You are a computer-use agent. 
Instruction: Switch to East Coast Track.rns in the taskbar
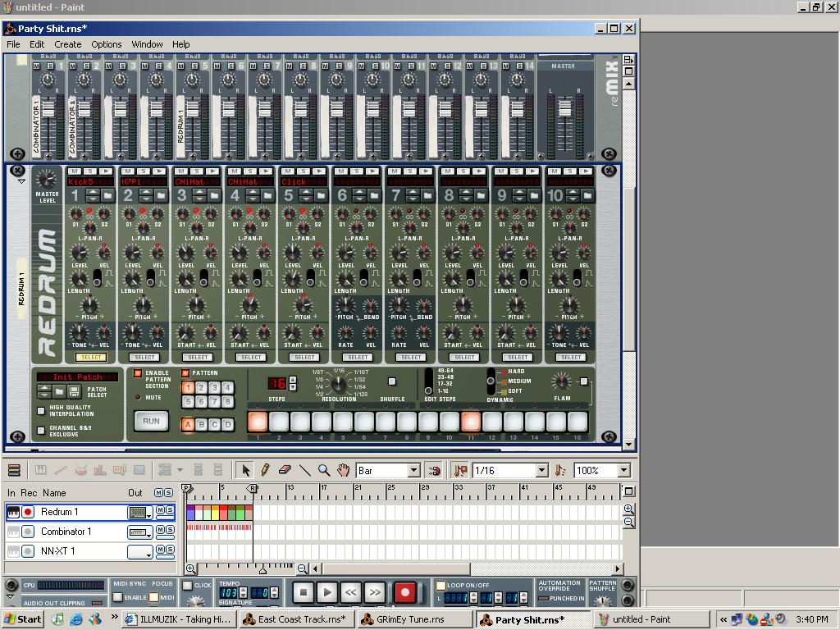[297, 619]
